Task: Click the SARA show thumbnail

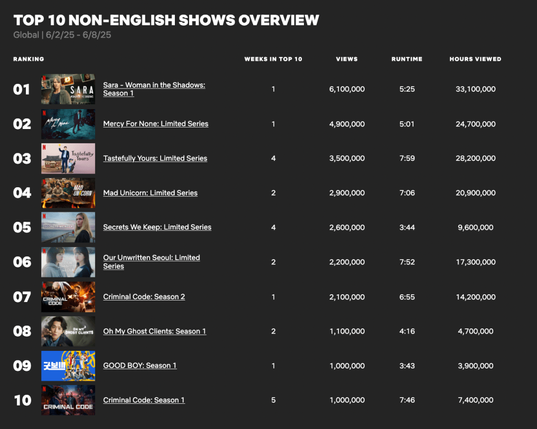Action: pos(68,89)
